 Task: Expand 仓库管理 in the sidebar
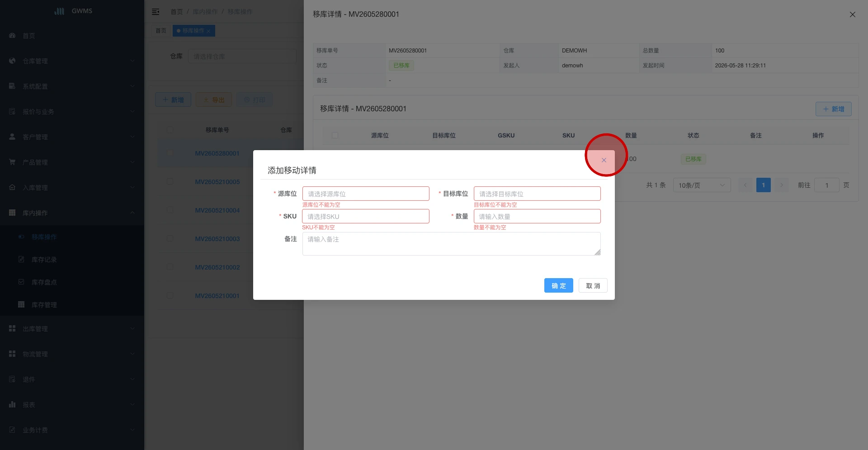[72, 61]
